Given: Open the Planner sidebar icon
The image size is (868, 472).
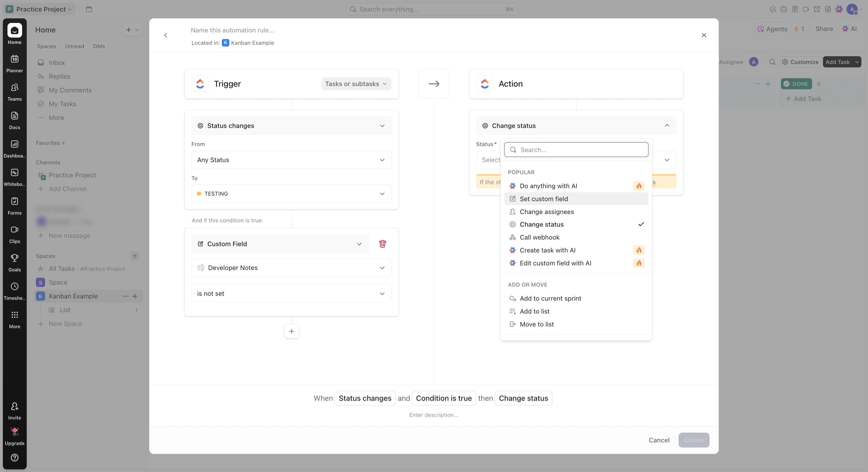Looking at the screenshot, I should tap(14, 63).
